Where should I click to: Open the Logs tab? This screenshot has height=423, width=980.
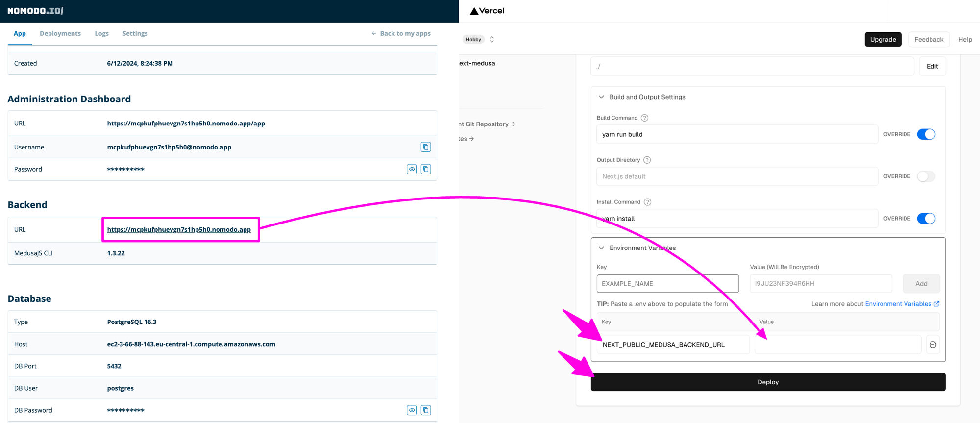[x=102, y=33]
